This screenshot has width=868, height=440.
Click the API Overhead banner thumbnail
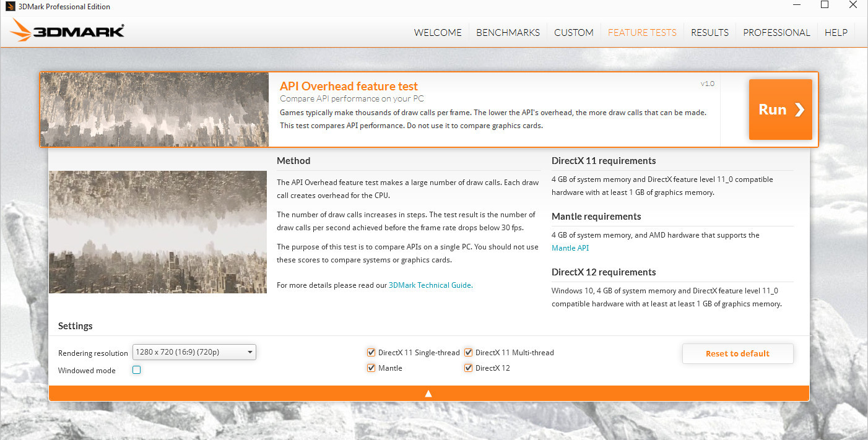tap(155, 110)
